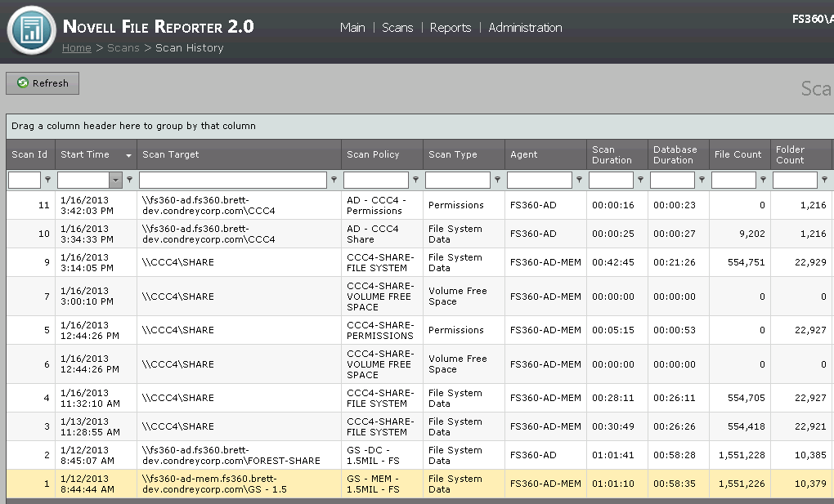Click the filter icon for Agent column

(579, 180)
